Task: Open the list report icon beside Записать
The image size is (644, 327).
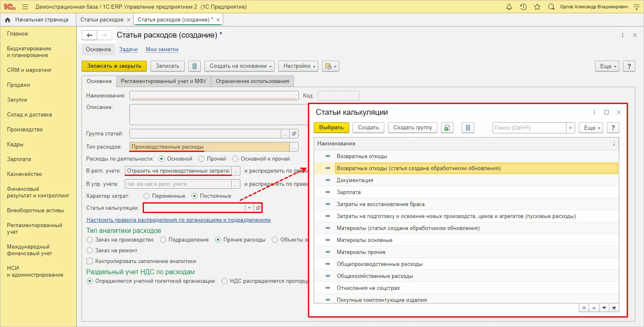Action: 195,66
